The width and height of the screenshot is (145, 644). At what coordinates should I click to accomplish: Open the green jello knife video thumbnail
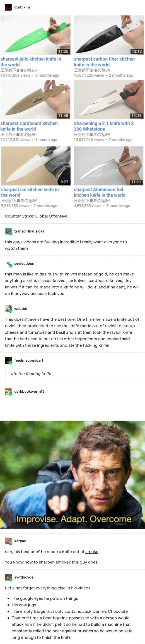coord(35,35)
